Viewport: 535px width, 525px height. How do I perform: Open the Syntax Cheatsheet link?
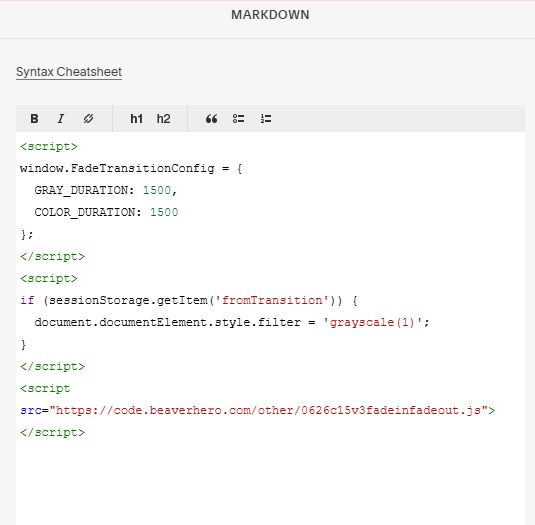point(69,72)
